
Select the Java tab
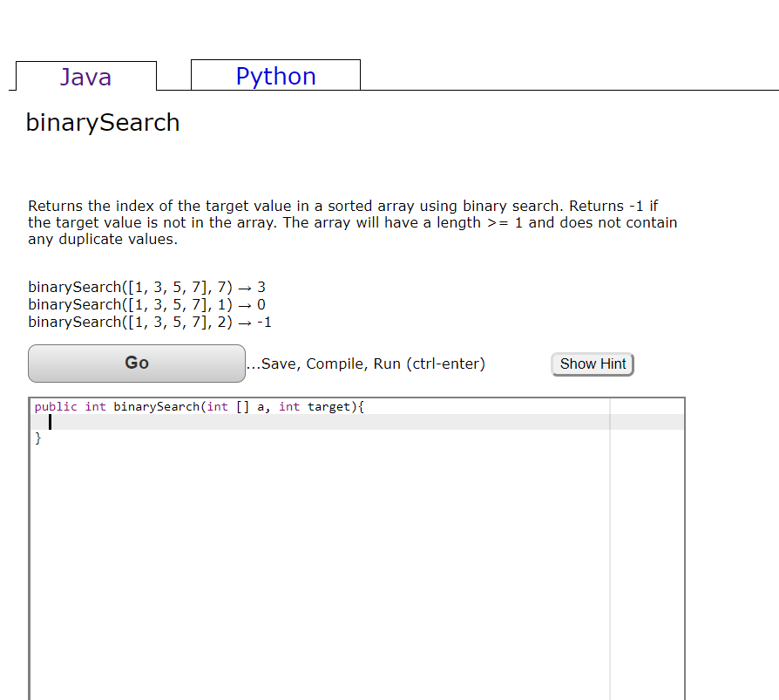click(x=85, y=78)
